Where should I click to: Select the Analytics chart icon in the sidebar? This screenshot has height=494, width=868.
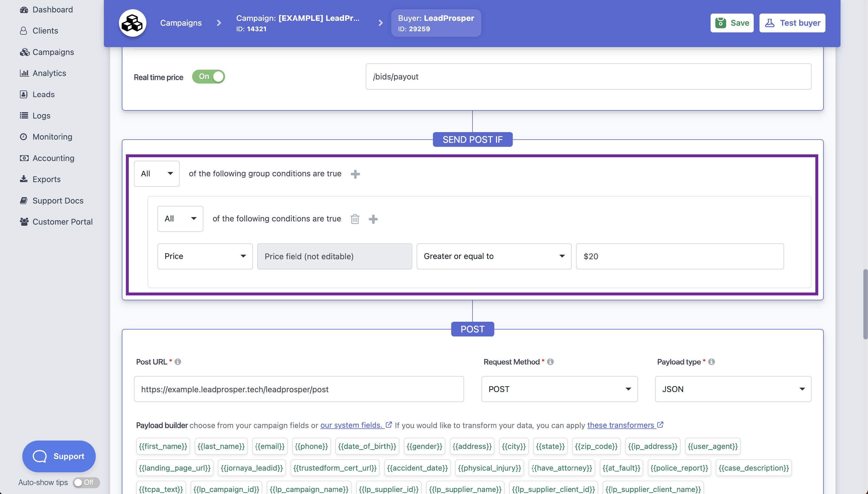pos(24,73)
